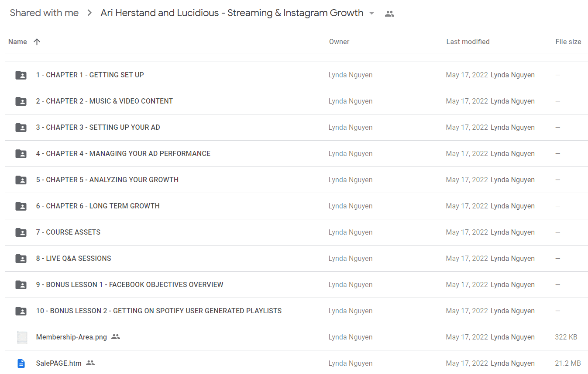This screenshot has width=588, height=374.
Task: Click May 17, 2022 date in Membership-Area.png row
Action: click(x=467, y=337)
